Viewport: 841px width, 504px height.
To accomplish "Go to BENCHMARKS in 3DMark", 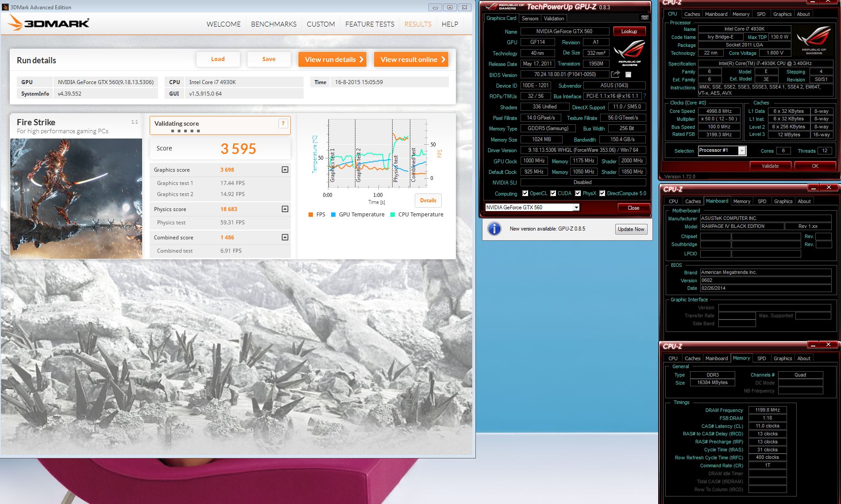I will click(x=274, y=24).
